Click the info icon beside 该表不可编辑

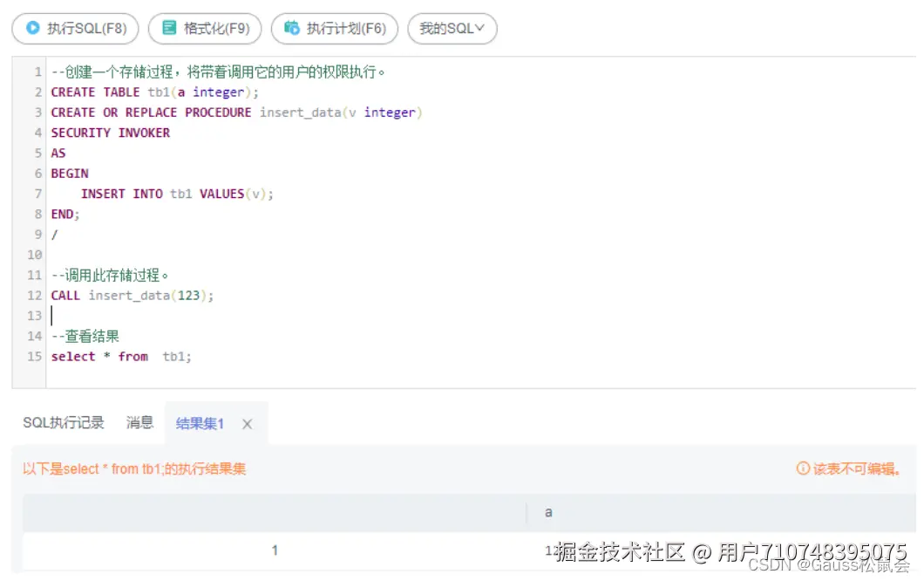803,468
